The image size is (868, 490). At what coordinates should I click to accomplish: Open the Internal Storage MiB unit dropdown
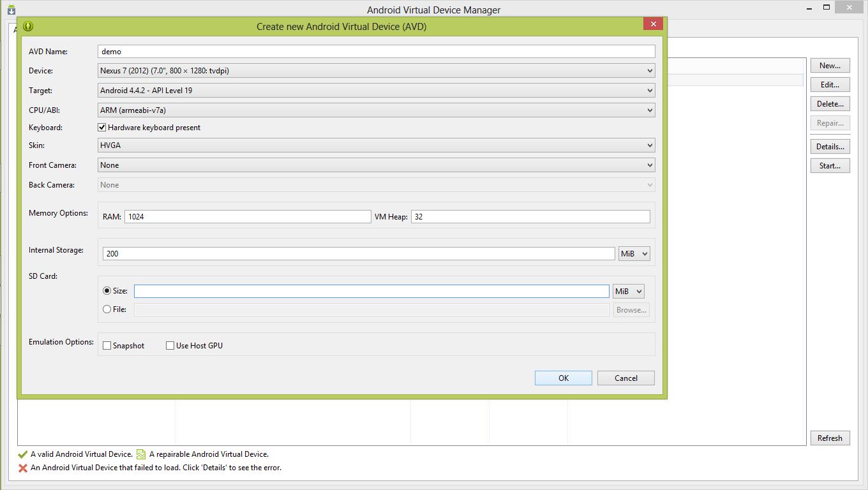coord(634,254)
